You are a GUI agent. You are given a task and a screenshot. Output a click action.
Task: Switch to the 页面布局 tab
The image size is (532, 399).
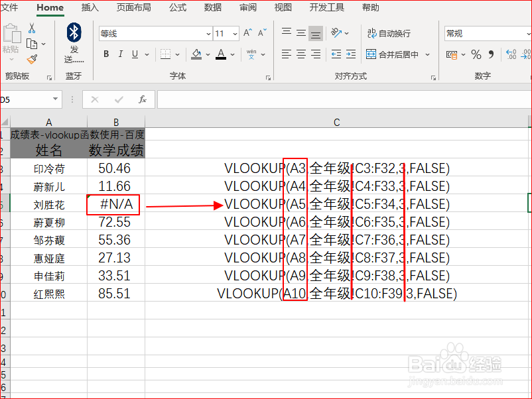[x=134, y=7]
